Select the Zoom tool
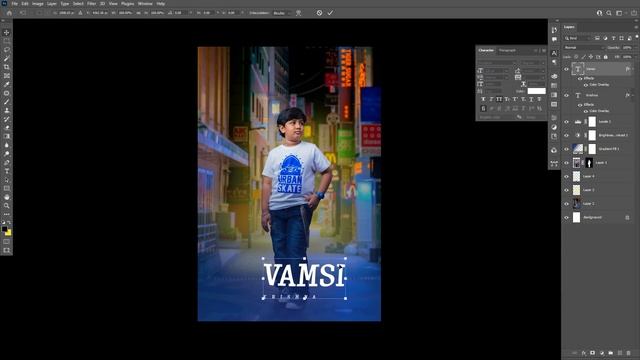The image size is (640, 360). [x=7, y=206]
